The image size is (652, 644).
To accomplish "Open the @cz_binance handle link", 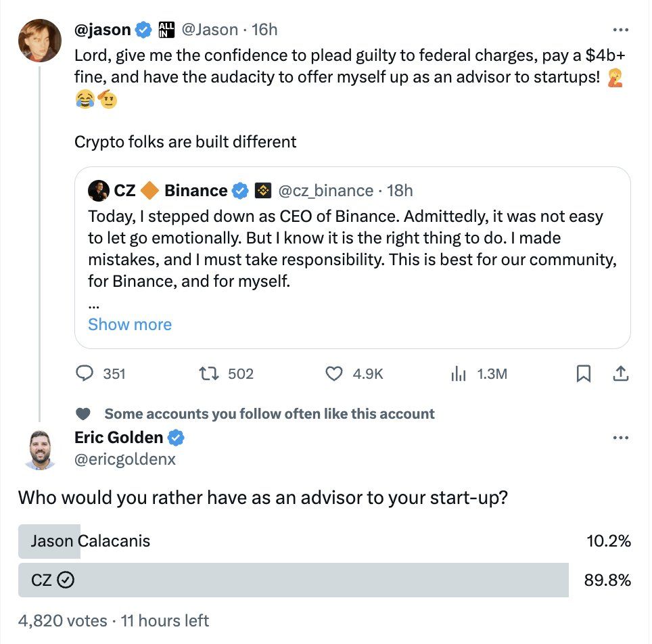I will pyautogui.click(x=326, y=191).
